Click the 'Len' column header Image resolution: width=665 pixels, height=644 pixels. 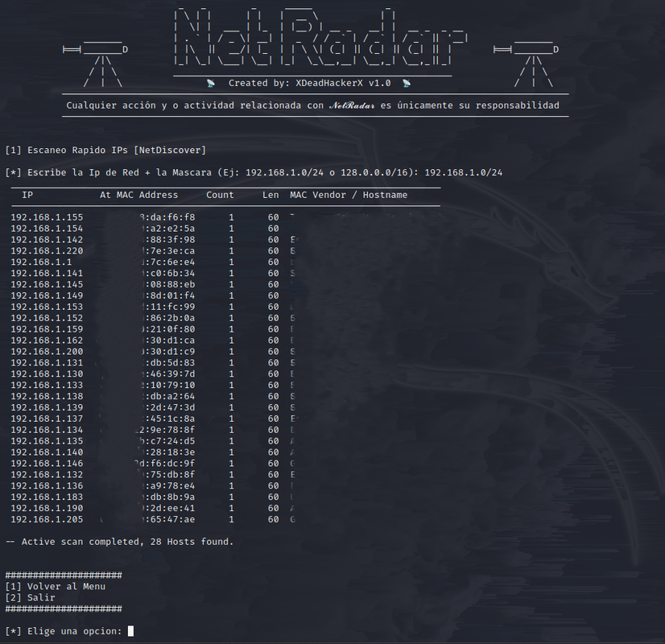pos(271,195)
